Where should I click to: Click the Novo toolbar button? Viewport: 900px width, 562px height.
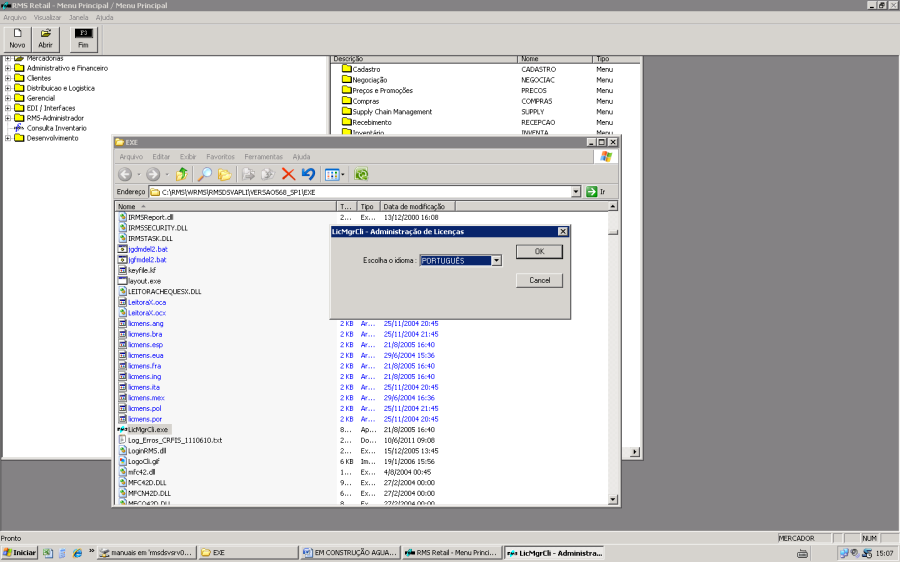(17, 39)
